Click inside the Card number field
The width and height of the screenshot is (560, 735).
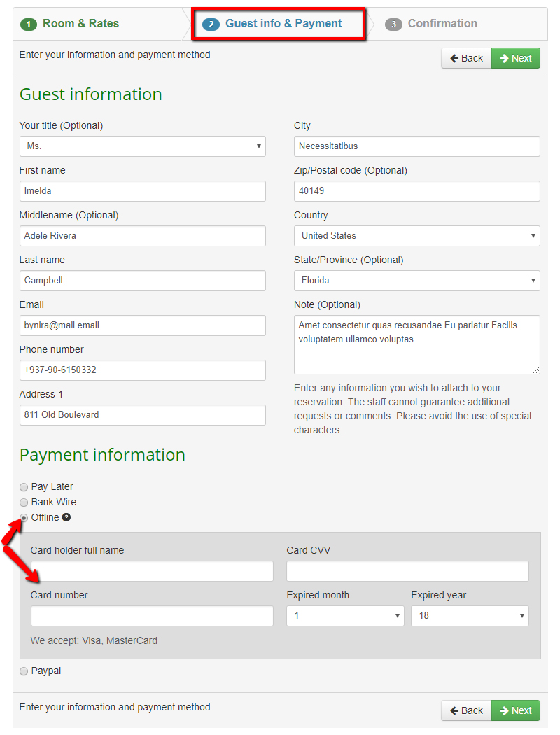tap(152, 616)
